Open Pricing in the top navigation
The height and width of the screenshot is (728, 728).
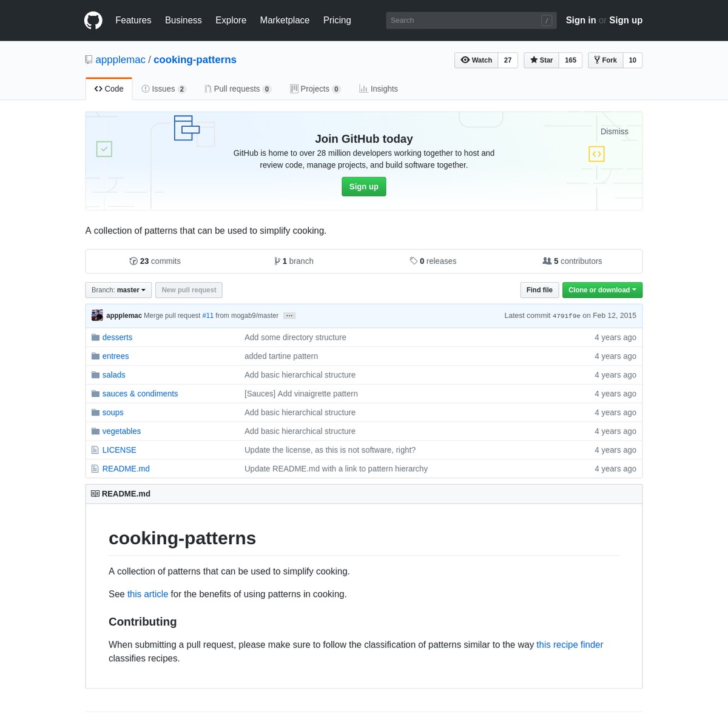tap(337, 20)
